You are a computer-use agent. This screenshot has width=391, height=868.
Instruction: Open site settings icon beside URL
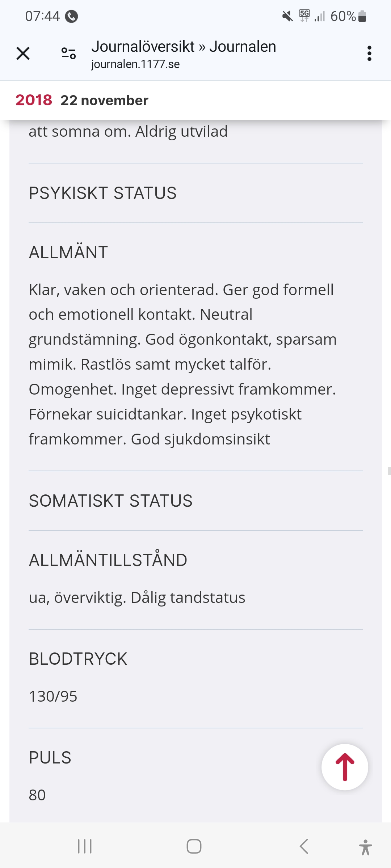[x=68, y=54]
